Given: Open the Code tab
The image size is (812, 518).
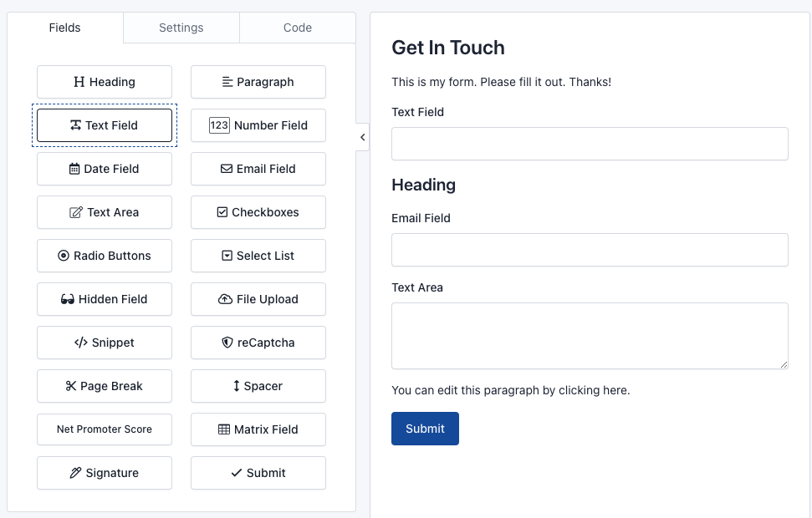Looking at the screenshot, I should pos(298,28).
